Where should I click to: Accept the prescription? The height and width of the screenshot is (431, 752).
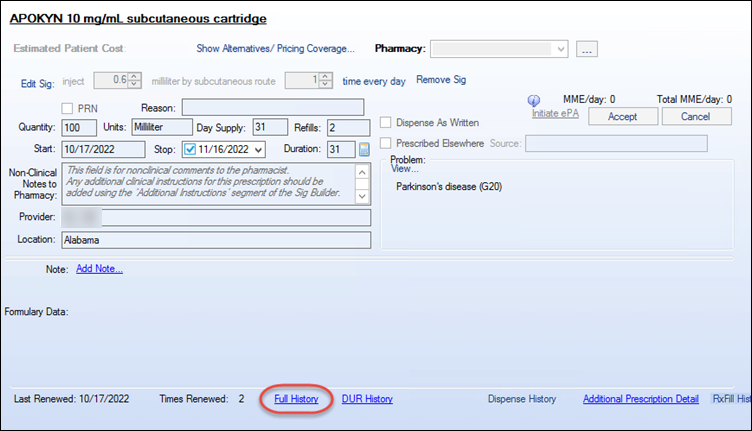pyautogui.click(x=623, y=116)
